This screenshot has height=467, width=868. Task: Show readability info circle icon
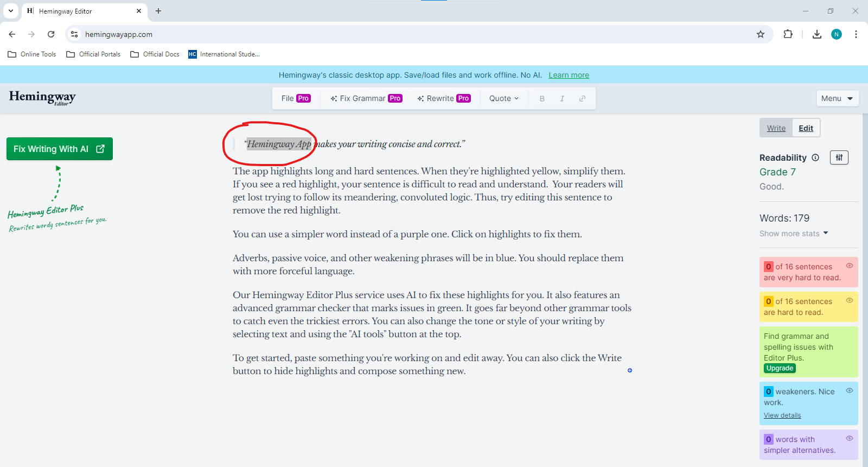point(815,157)
